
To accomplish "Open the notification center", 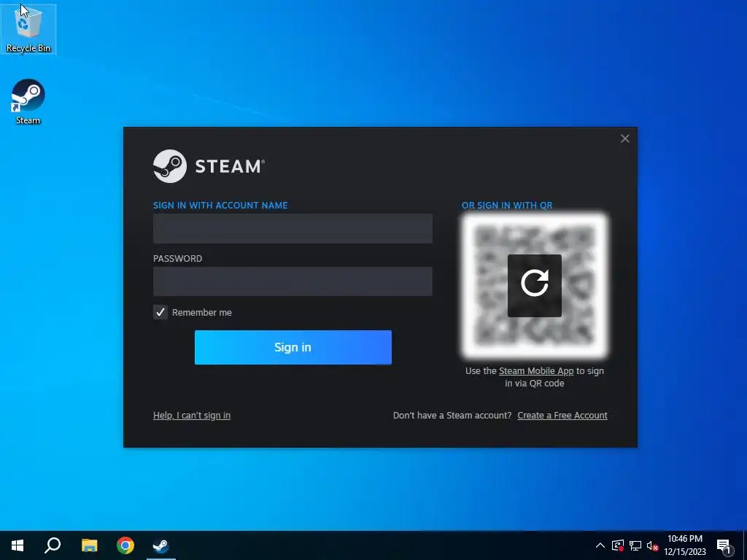I will [x=724, y=545].
